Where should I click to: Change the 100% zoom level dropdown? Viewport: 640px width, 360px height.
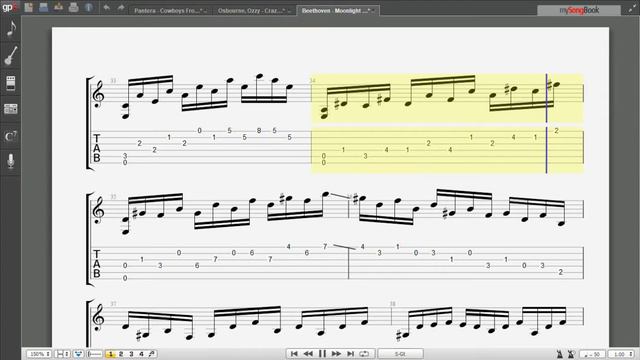[39, 354]
